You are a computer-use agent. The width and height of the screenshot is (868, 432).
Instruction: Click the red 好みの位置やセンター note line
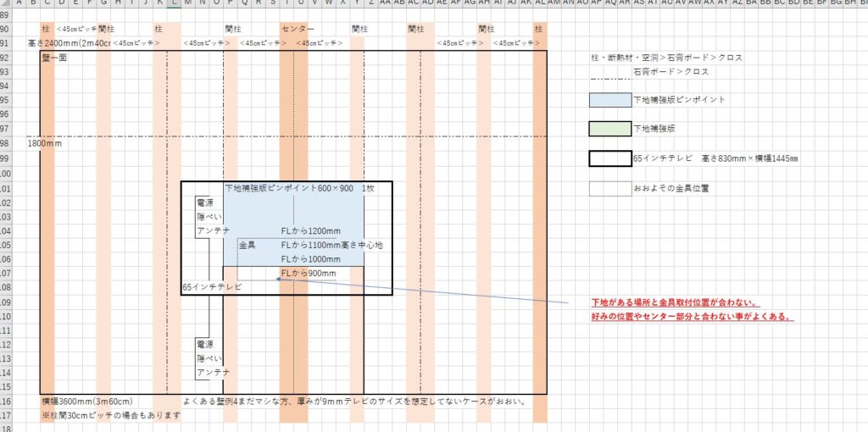pos(692,317)
